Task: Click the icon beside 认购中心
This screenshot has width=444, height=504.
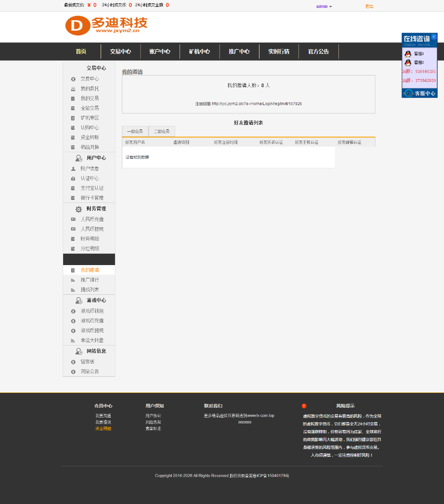Action: coord(73,128)
